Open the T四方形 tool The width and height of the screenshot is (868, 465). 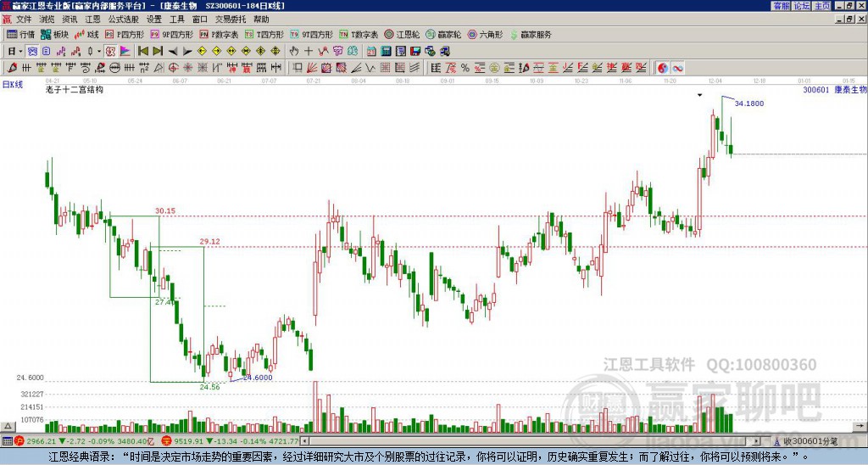(264, 34)
